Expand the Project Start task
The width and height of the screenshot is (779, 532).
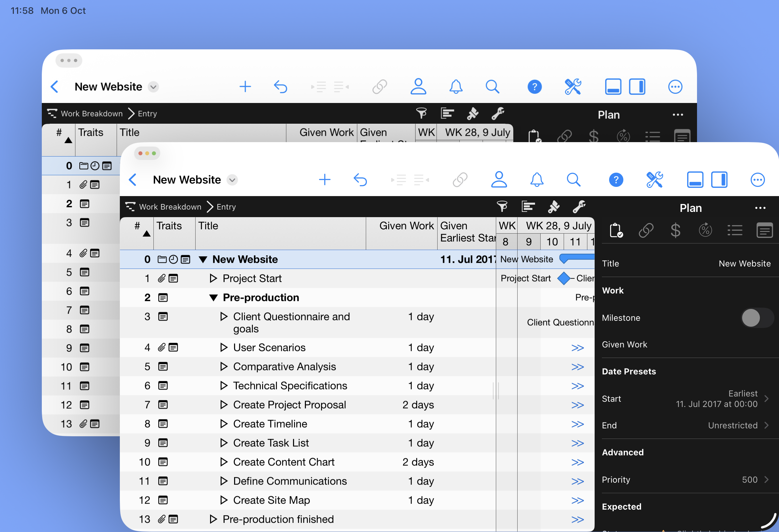point(213,278)
